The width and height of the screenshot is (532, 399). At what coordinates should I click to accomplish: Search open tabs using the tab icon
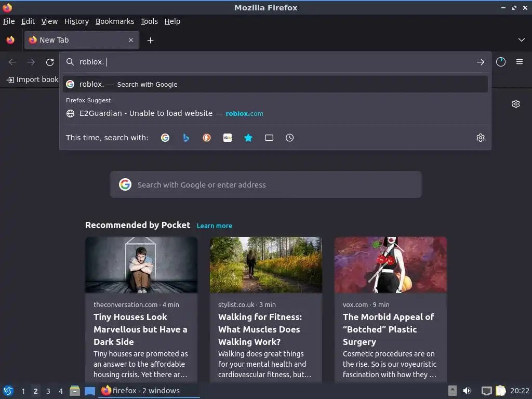coord(269,138)
